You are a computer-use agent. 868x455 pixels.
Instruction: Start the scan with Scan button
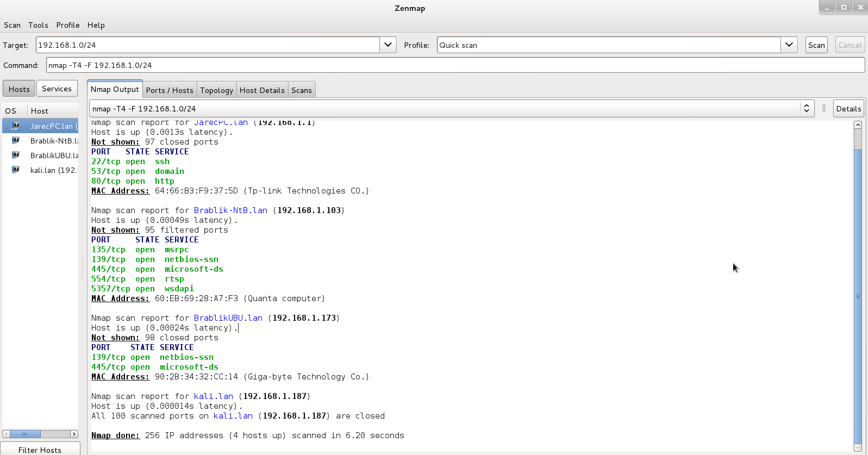coord(816,45)
